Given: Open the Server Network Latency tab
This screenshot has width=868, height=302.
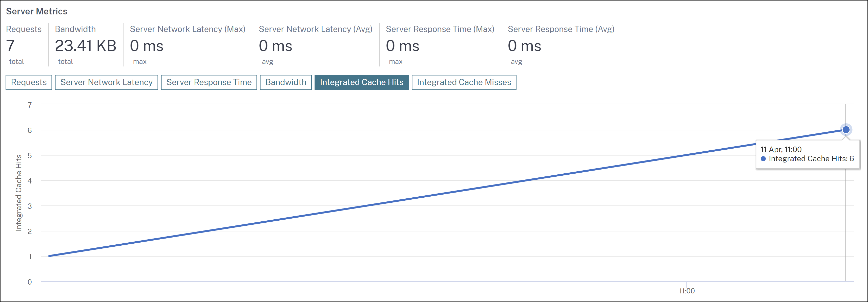Looking at the screenshot, I should click(x=107, y=82).
